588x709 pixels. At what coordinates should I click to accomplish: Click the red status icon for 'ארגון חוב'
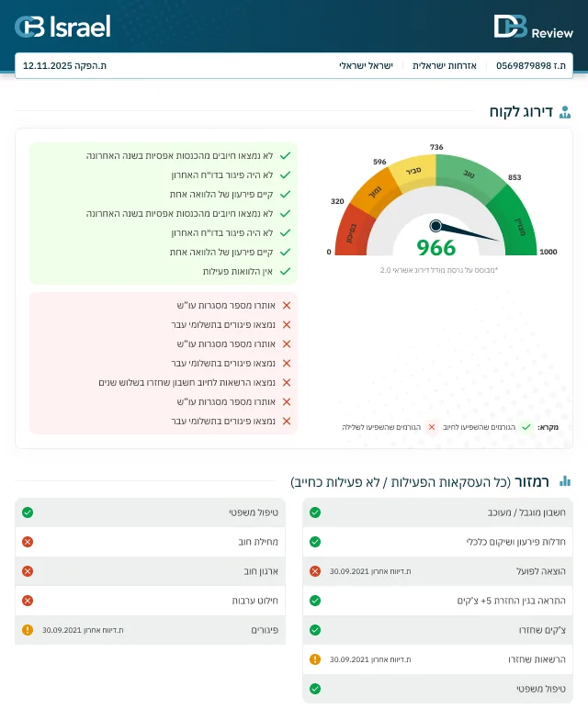(28, 571)
